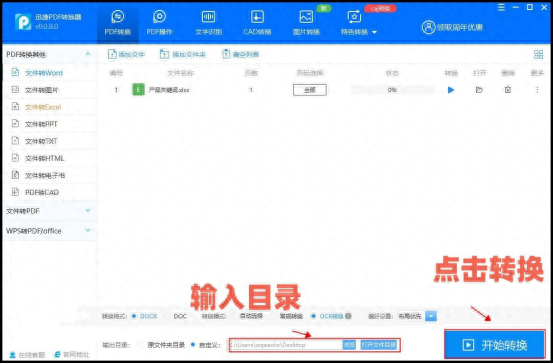Delete row 1 with the trash icon
The width and height of the screenshot is (553, 364).
click(508, 90)
